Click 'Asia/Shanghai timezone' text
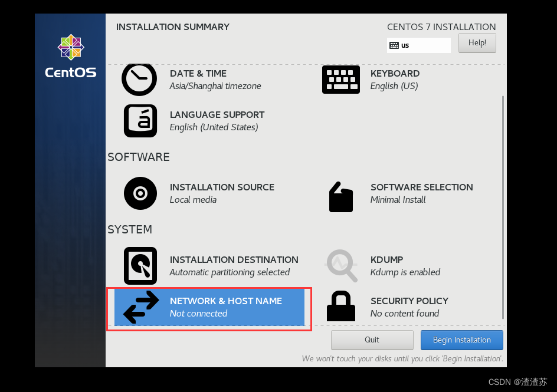Screen dimensions: 557x392 [215, 86]
